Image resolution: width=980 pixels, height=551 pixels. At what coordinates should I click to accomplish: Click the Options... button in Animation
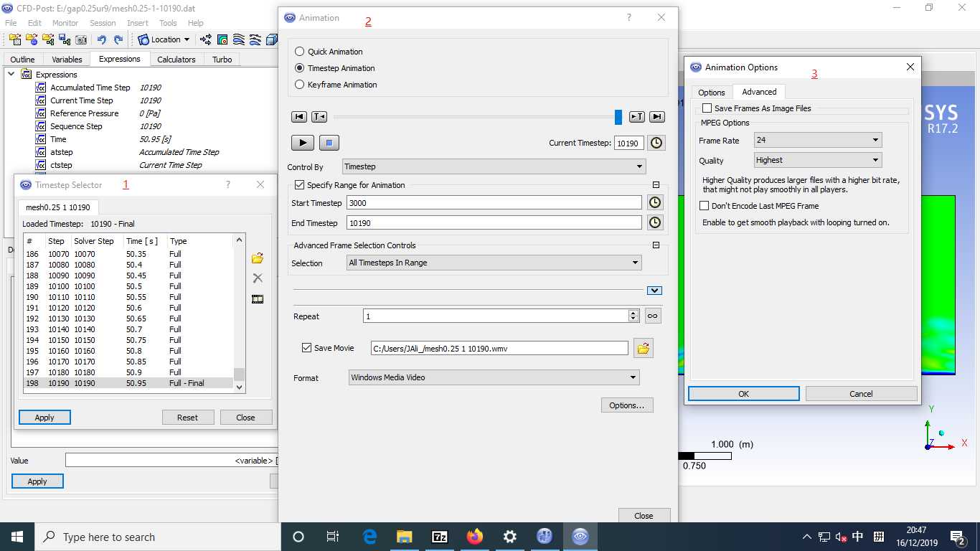(627, 405)
